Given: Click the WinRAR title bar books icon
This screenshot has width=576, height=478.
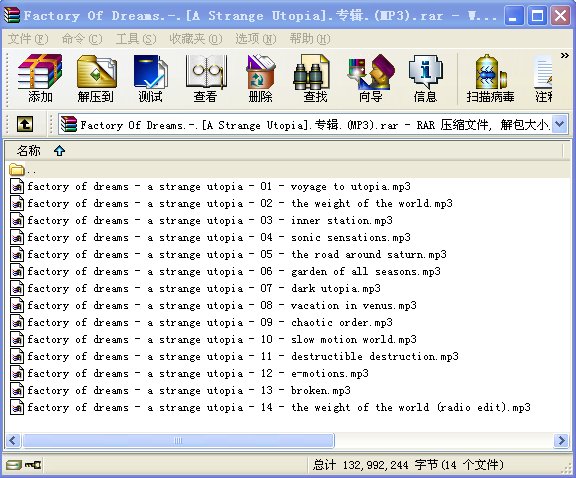Looking at the screenshot, I should coord(12,15).
